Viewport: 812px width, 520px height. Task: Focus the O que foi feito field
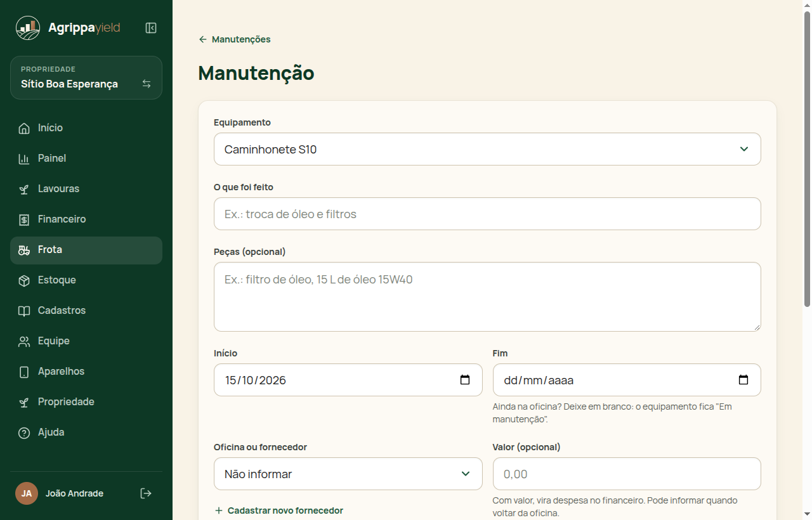point(487,214)
